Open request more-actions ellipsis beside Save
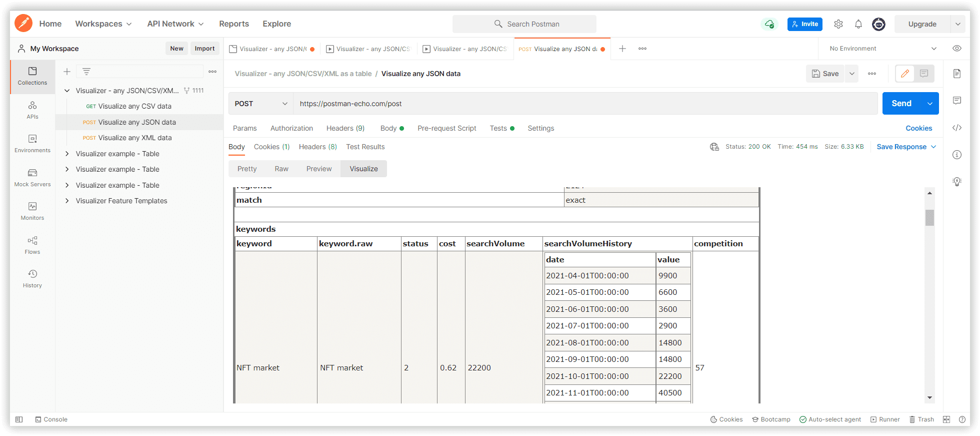The height and width of the screenshot is (436, 980). coord(872,74)
